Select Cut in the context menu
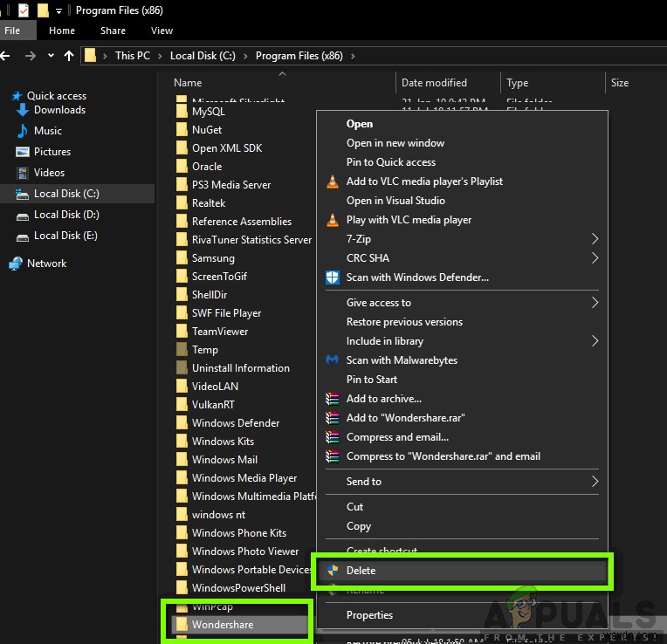This screenshot has width=667, height=644. coord(463,507)
